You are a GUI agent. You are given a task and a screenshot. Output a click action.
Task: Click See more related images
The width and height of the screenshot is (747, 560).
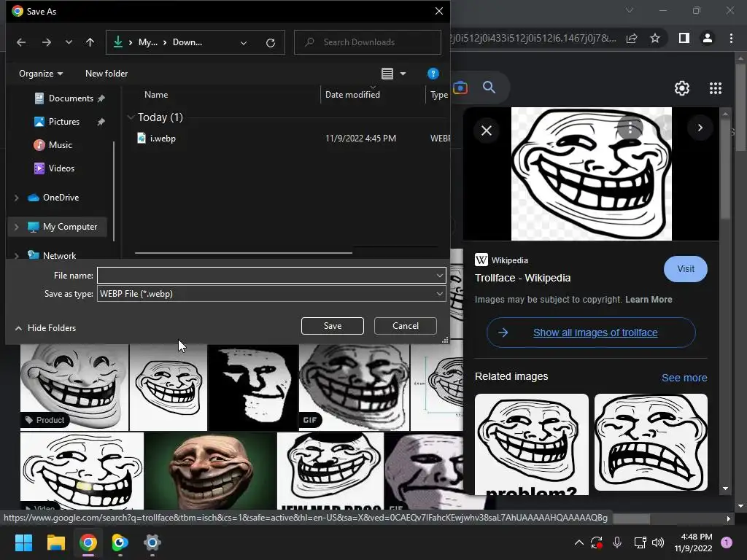[x=684, y=378]
